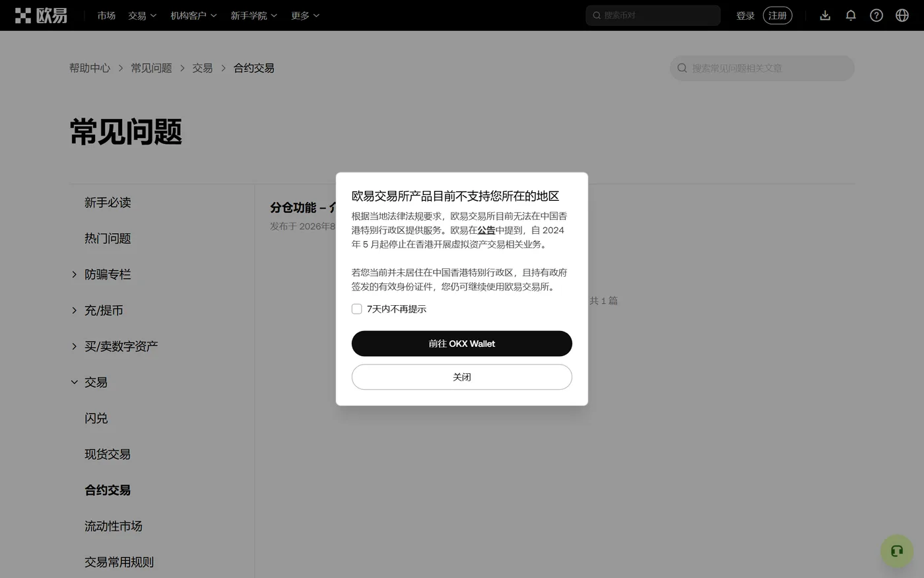The width and height of the screenshot is (924, 578).
Task: Expand the 新手学院 dropdown menu
Action: 253,15
